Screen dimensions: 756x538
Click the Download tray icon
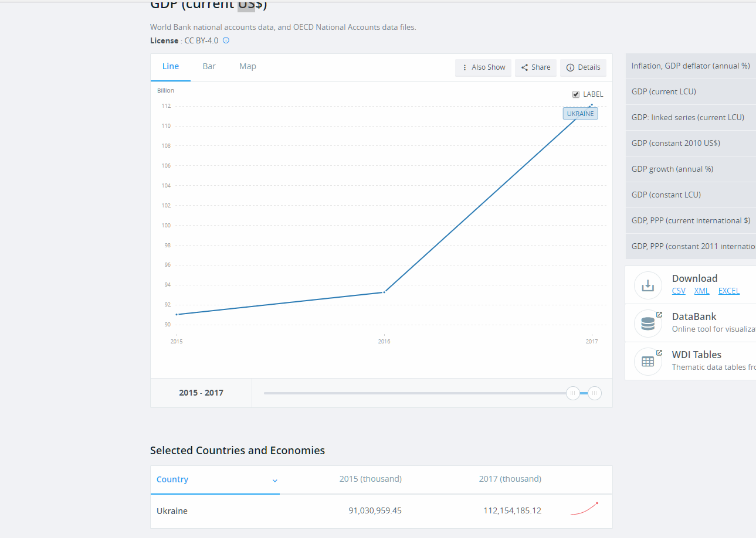pyautogui.click(x=647, y=285)
